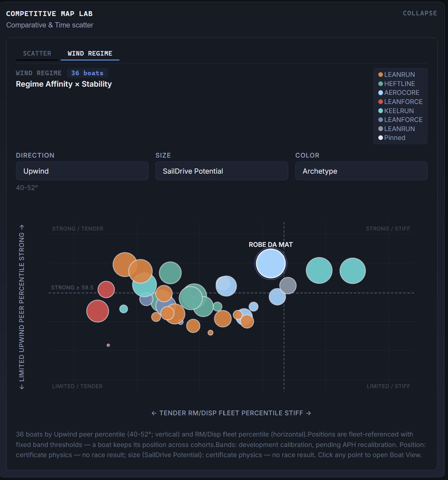Toggle the blue-gray LEANFORCE legend entry
The height and width of the screenshot is (480, 448).
click(400, 120)
